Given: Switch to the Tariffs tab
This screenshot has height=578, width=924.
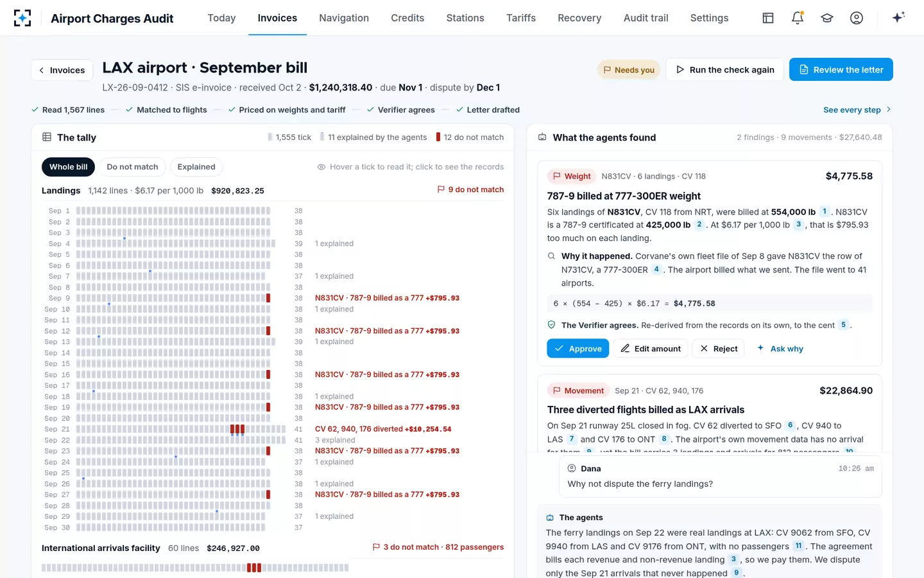Looking at the screenshot, I should (x=521, y=18).
